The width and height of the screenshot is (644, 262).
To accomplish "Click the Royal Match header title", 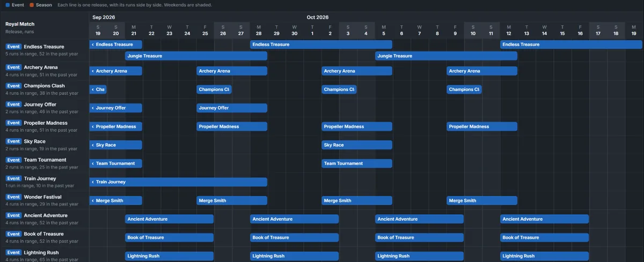I will point(20,24).
